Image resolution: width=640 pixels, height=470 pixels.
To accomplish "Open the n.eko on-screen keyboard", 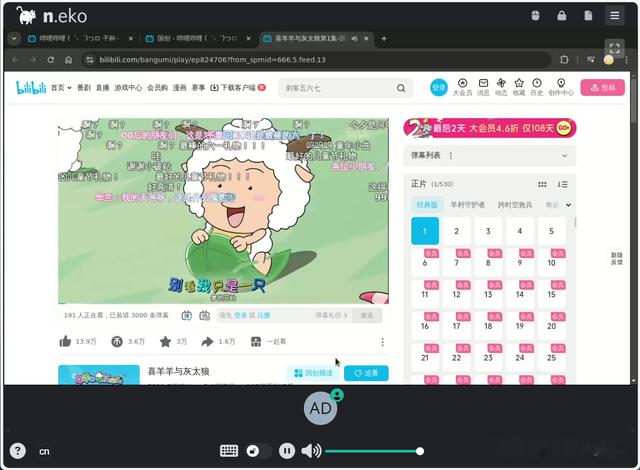I will pos(229,451).
